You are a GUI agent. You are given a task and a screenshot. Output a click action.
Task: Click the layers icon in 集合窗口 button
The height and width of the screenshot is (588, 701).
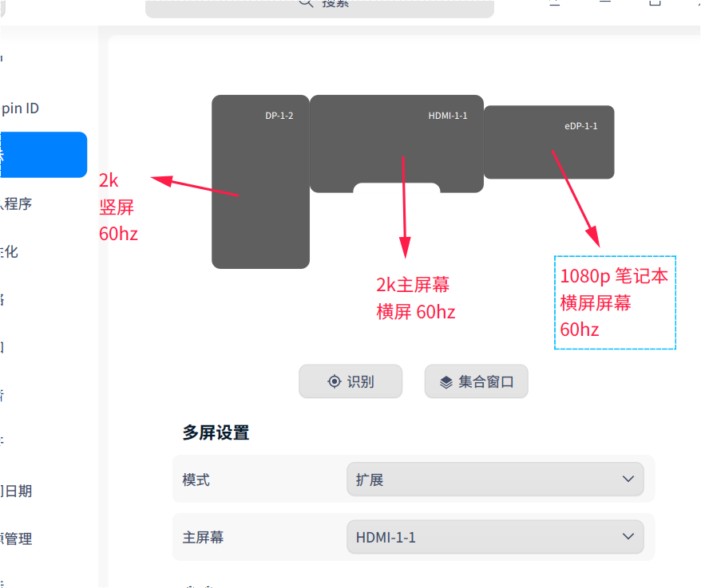point(446,382)
